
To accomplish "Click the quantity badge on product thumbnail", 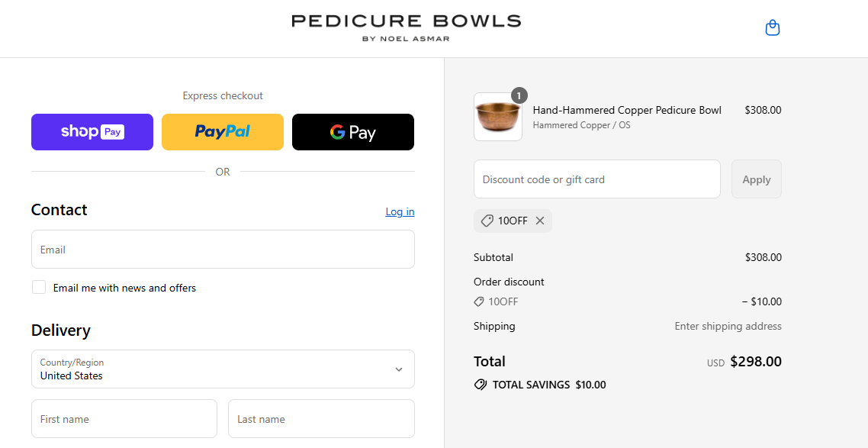I will [519, 95].
